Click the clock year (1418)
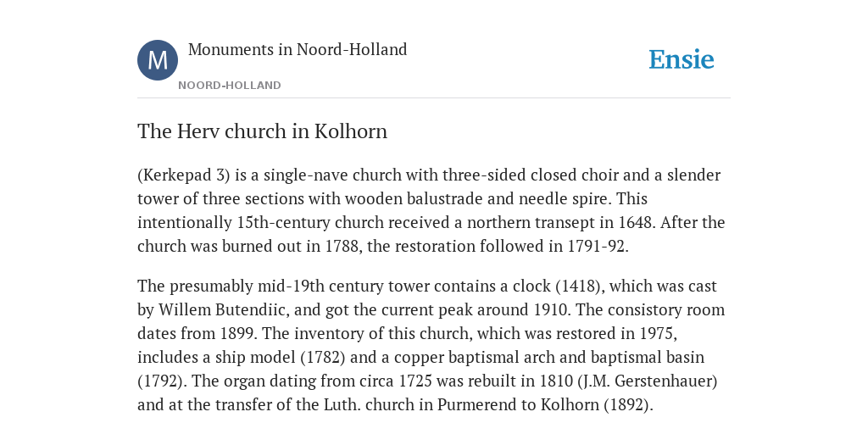 [580, 287]
